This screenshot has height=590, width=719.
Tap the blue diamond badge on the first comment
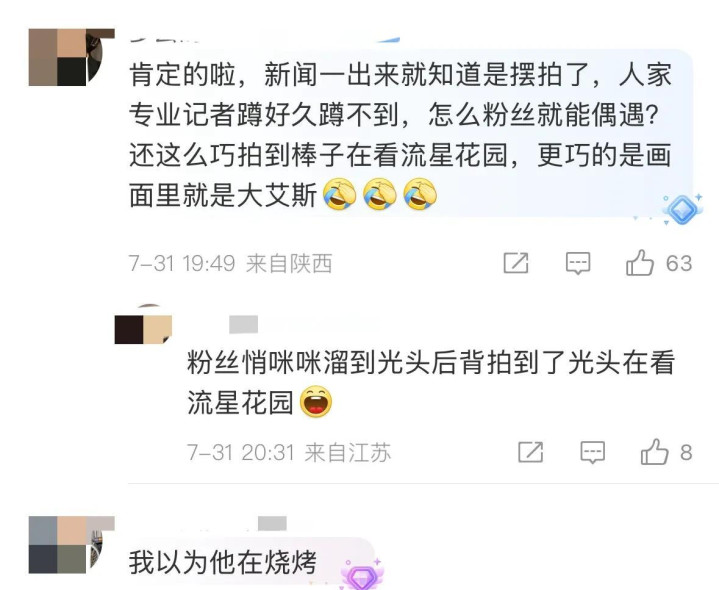[x=682, y=210]
